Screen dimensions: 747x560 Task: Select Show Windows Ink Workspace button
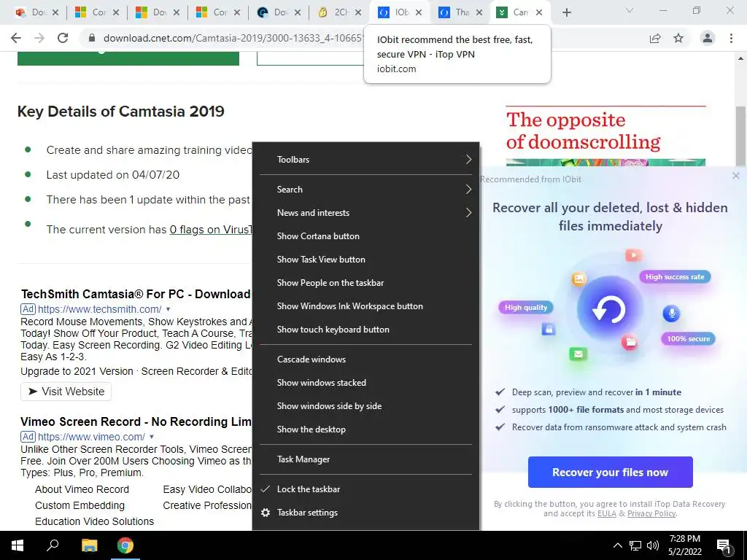pos(366,306)
